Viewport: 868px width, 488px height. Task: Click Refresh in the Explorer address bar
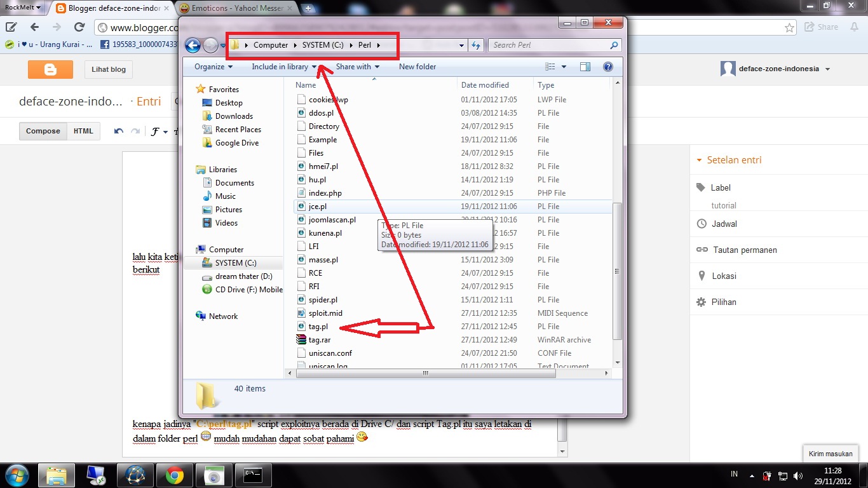click(475, 45)
